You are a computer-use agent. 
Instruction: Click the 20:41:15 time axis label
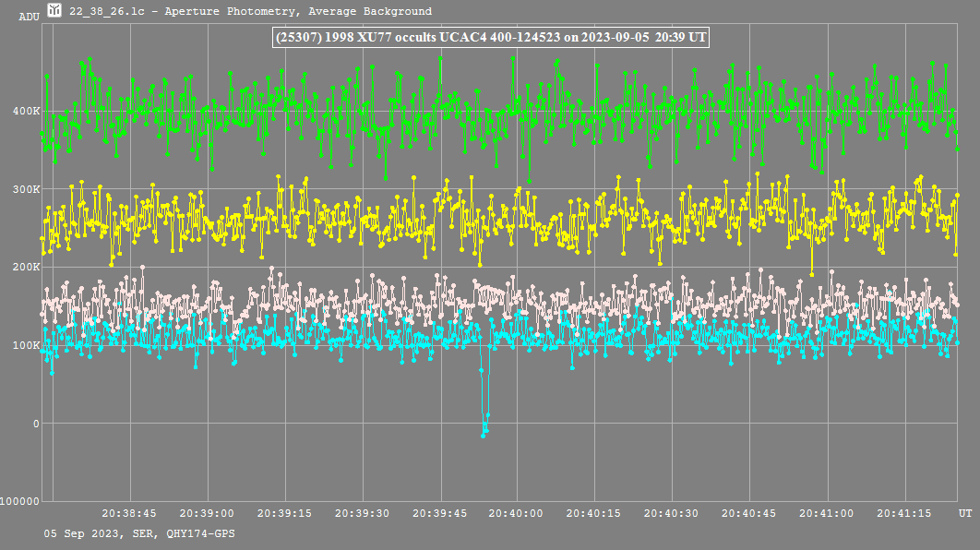[904, 513]
